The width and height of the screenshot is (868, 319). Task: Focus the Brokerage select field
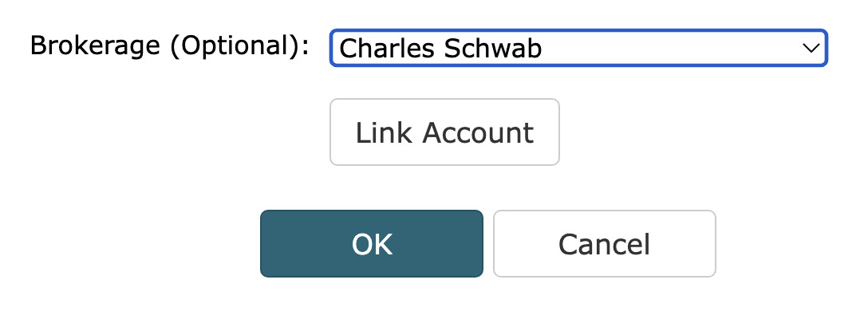pos(578,49)
